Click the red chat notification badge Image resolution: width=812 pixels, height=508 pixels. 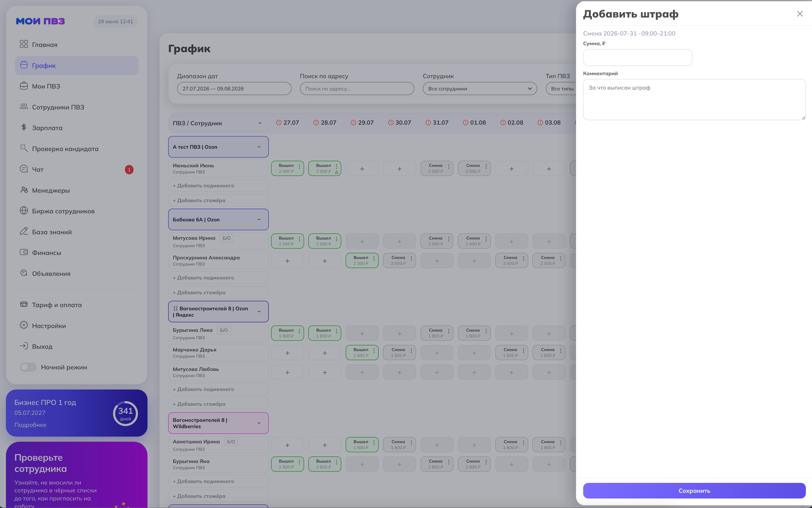[129, 170]
